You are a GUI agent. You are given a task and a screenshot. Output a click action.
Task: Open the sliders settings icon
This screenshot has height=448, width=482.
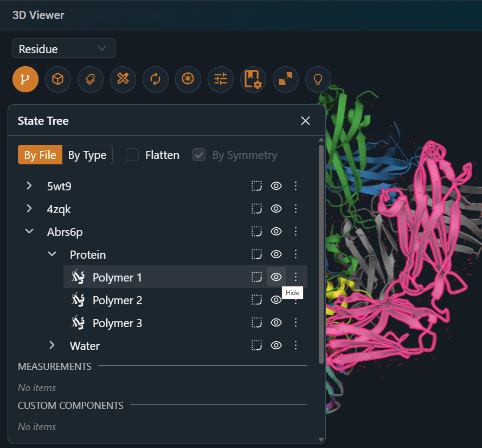(221, 80)
